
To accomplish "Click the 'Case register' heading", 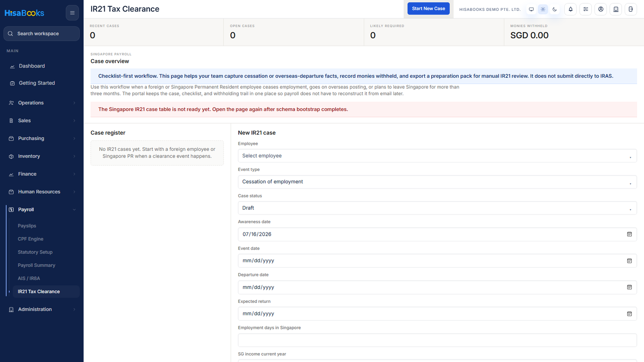I will [x=108, y=133].
